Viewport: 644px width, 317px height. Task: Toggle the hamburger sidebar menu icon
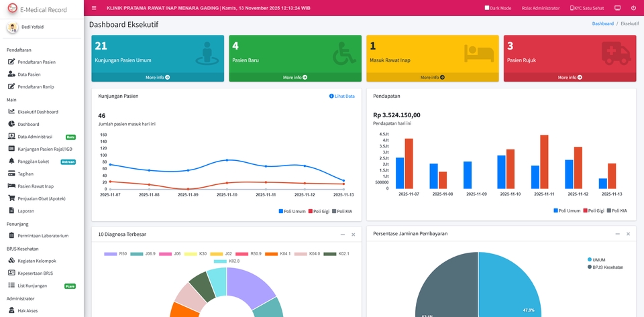94,8
